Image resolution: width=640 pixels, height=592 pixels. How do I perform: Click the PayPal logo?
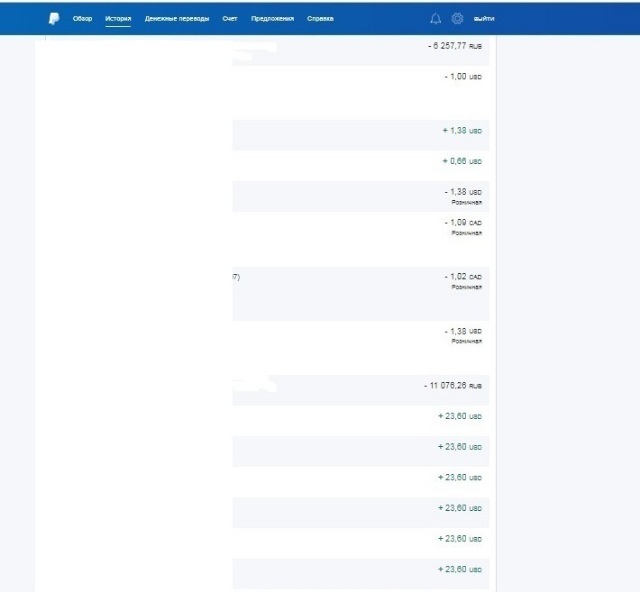pyautogui.click(x=53, y=18)
